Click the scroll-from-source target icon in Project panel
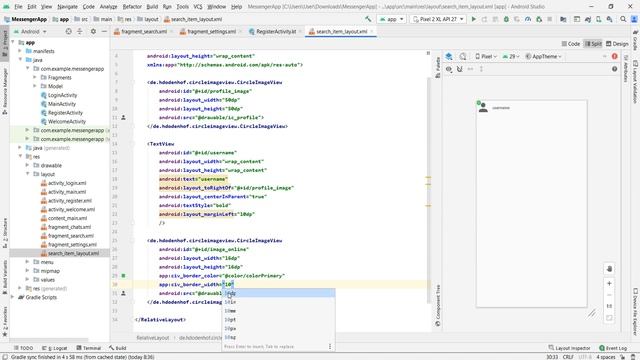 pos(69,31)
